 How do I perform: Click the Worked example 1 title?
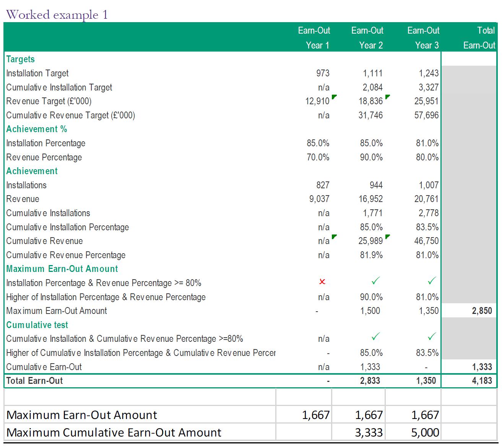[57, 15]
